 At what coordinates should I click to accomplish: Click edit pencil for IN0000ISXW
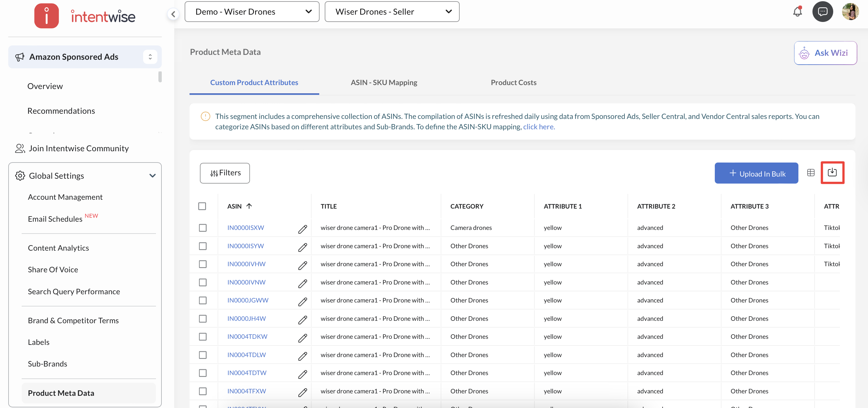(x=302, y=229)
